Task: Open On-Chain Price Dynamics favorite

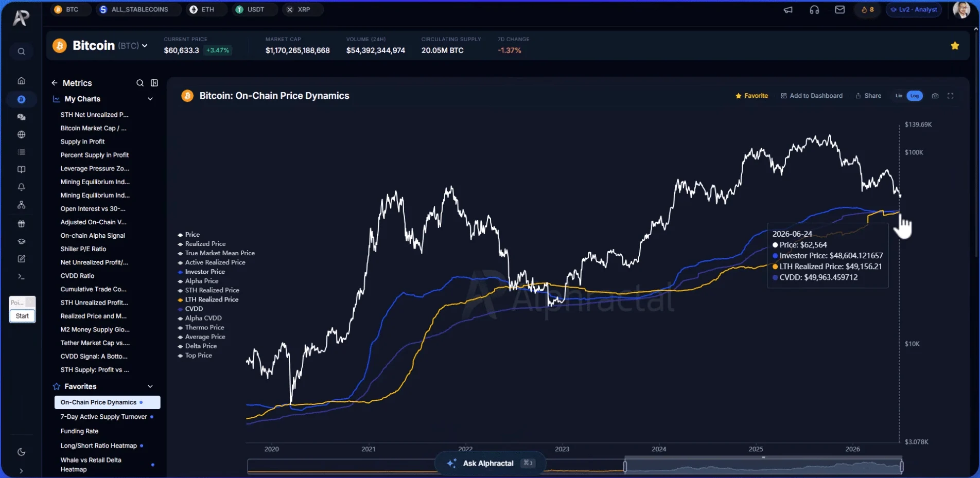Action: click(x=108, y=402)
